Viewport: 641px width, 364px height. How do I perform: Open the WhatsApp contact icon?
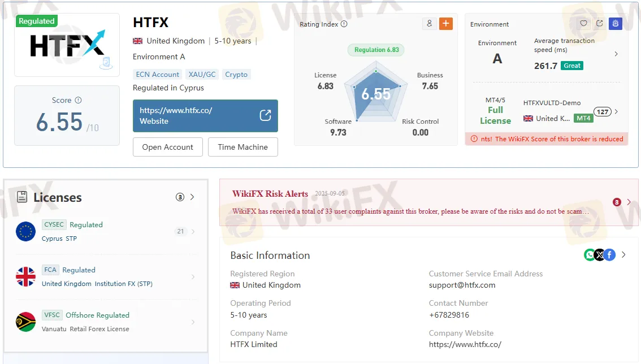coord(589,255)
